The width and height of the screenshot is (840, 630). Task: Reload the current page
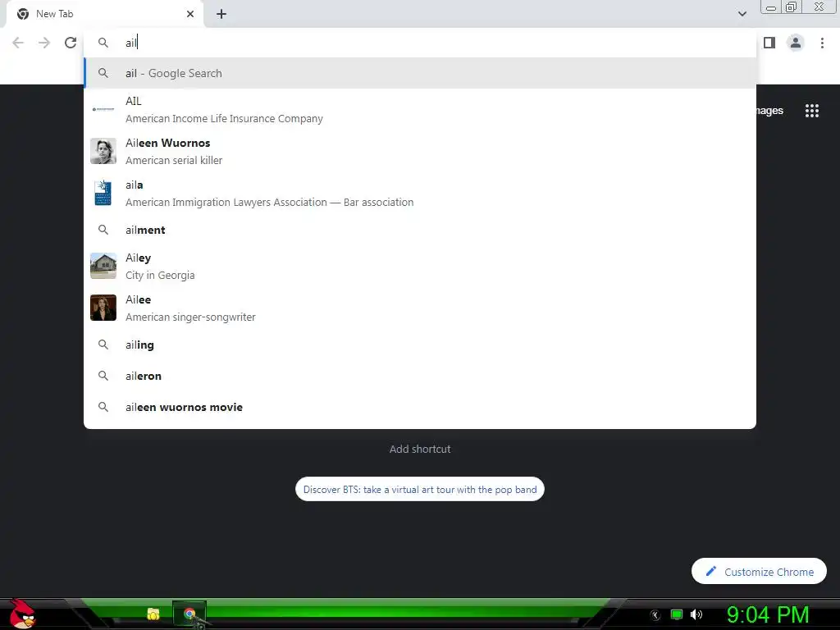tap(71, 43)
